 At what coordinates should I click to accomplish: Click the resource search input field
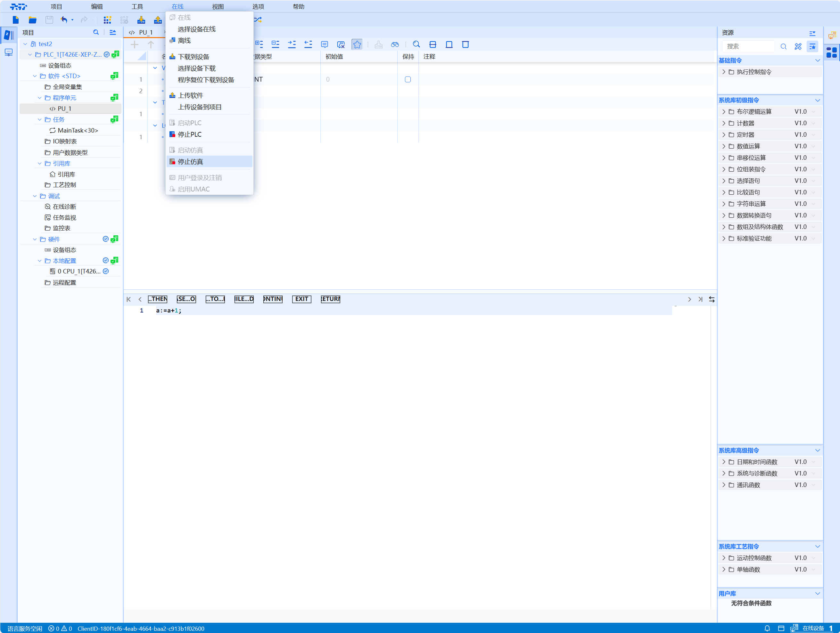(748, 46)
